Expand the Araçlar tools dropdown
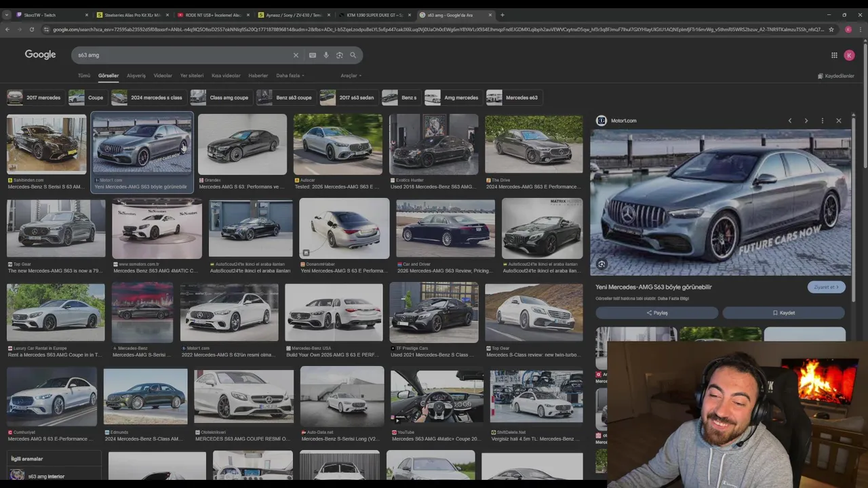This screenshot has height=488, width=868. [x=351, y=76]
